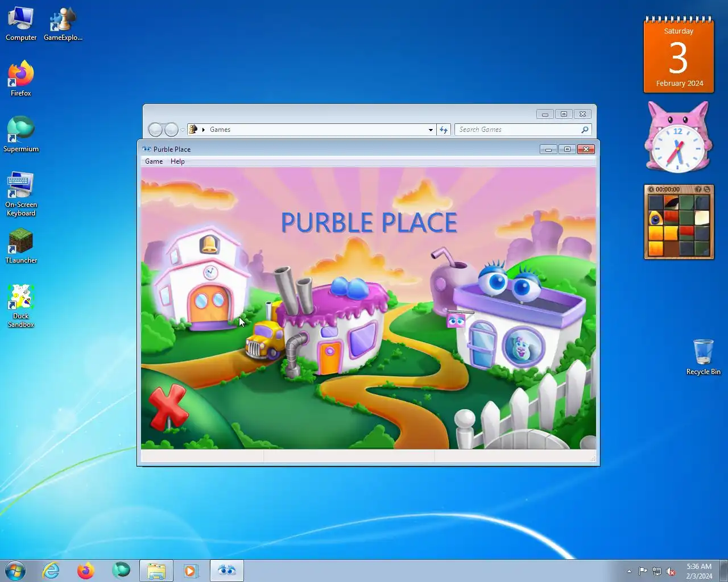Image resolution: width=728 pixels, height=582 pixels.
Task: Click the Purble Place taskbar button
Action: click(x=227, y=571)
